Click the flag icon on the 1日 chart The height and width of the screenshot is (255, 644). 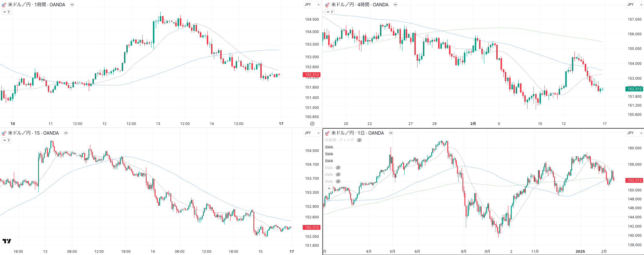327,133
